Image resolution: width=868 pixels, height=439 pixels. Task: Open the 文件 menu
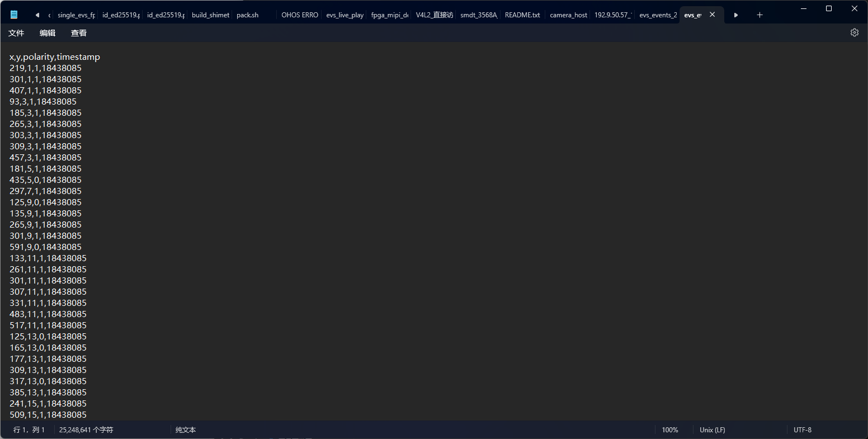pos(16,33)
